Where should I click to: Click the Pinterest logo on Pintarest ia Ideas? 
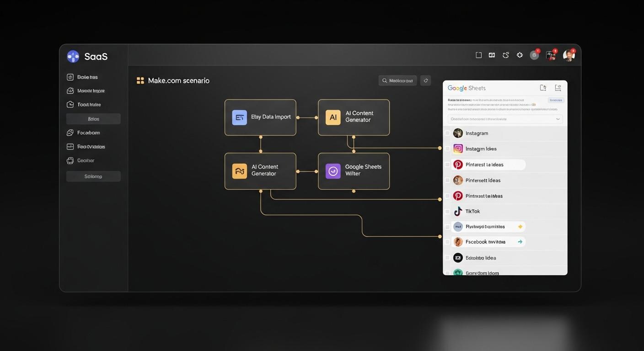click(x=458, y=165)
